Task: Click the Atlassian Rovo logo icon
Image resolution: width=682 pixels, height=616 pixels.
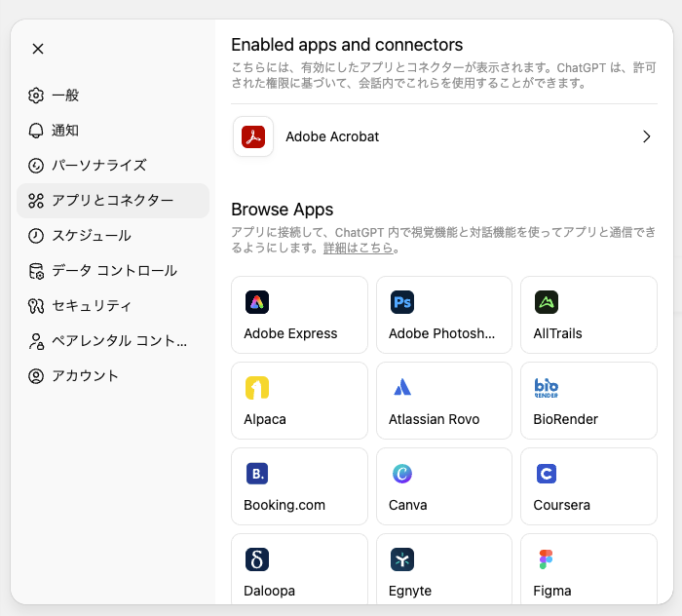Action: (401, 388)
